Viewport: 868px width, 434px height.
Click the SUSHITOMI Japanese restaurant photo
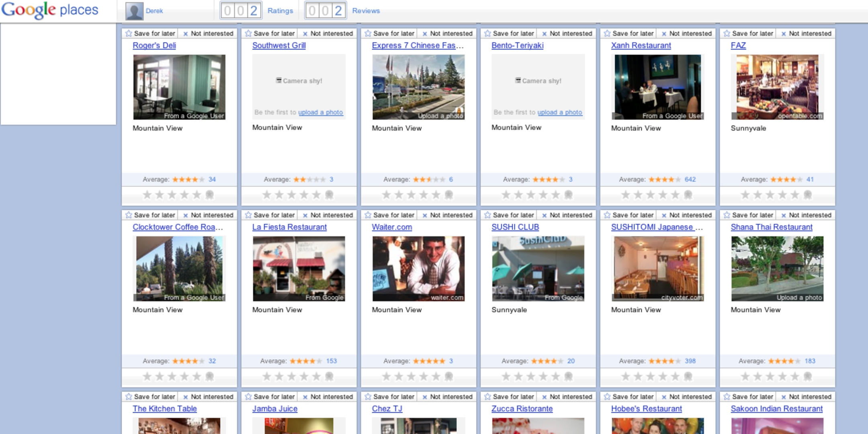point(657,268)
